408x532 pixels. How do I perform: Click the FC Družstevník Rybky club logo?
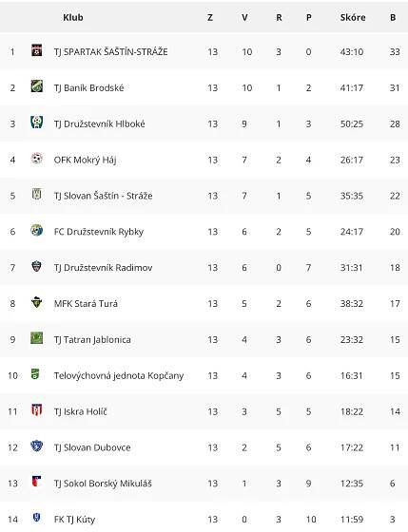(x=37, y=230)
